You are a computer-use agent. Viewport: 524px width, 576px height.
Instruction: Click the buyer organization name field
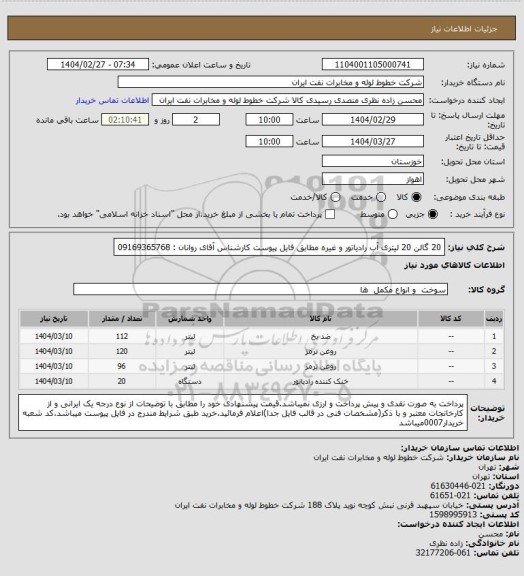tap(270, 82)
